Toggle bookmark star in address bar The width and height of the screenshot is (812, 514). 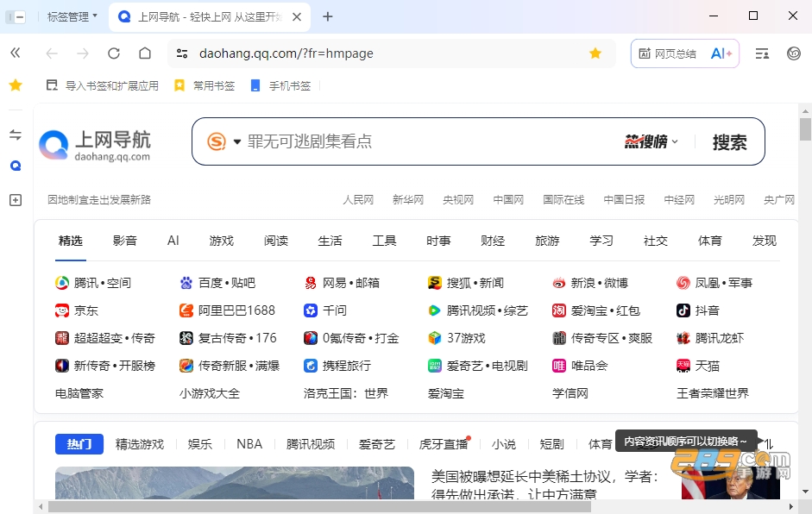click(595, 53)
